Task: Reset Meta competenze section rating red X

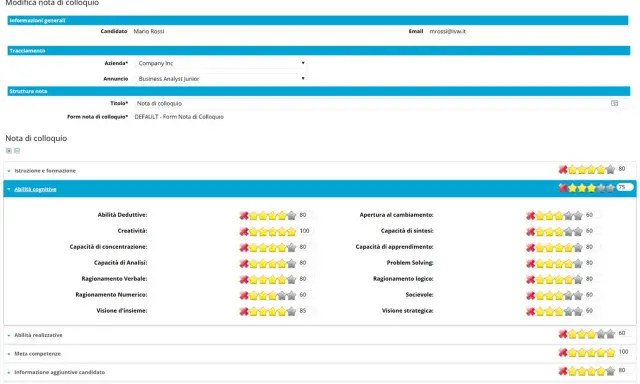Action: pyautogui.click(x=562, y=353)
